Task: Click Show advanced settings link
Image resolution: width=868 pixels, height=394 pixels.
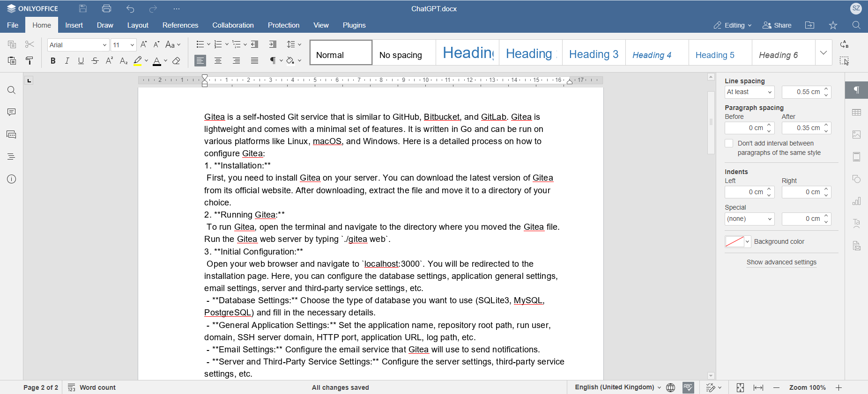Action: 781,262
